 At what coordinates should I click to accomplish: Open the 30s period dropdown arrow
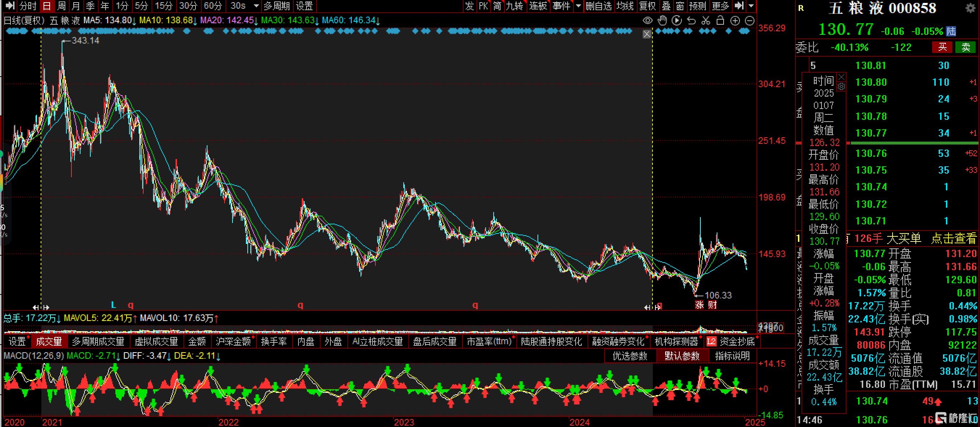[x=256, y=6]
